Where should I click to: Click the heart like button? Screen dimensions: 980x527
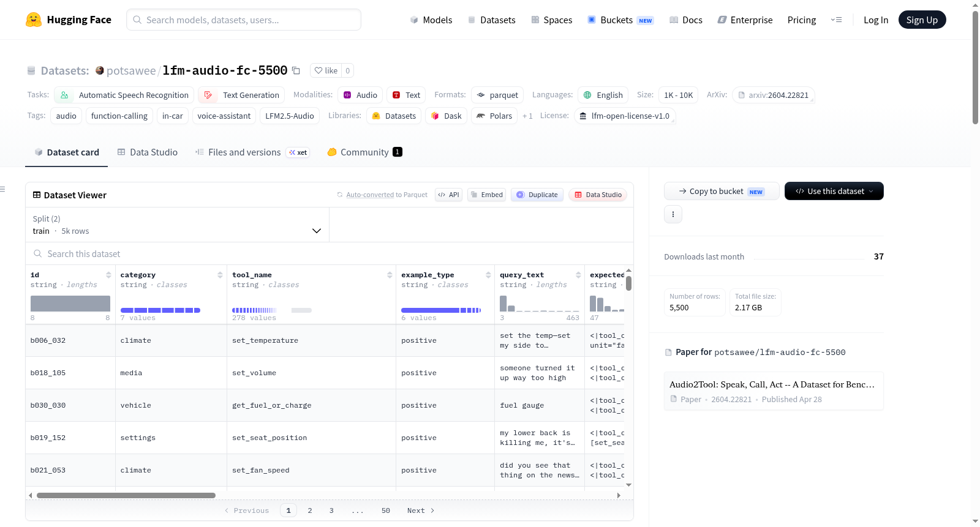coord(326,70)
